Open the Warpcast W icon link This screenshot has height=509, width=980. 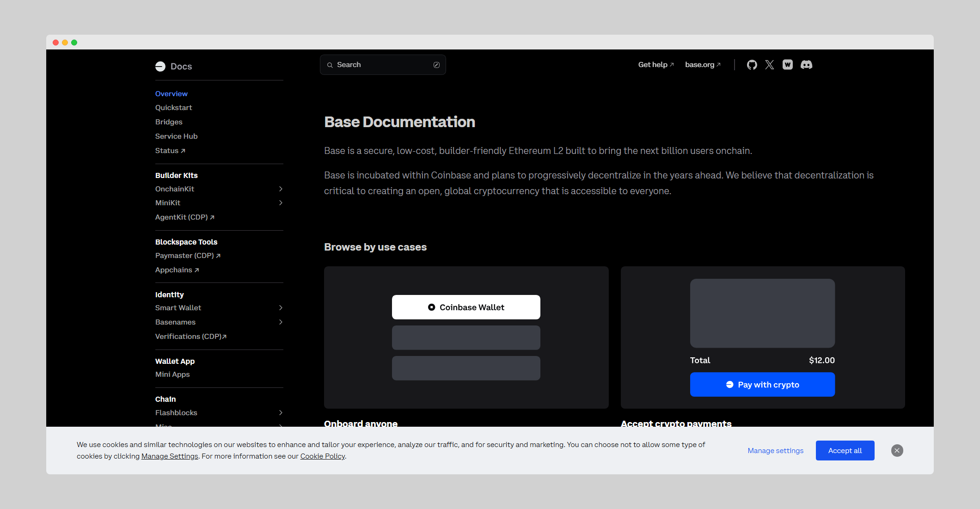point(788,65)
